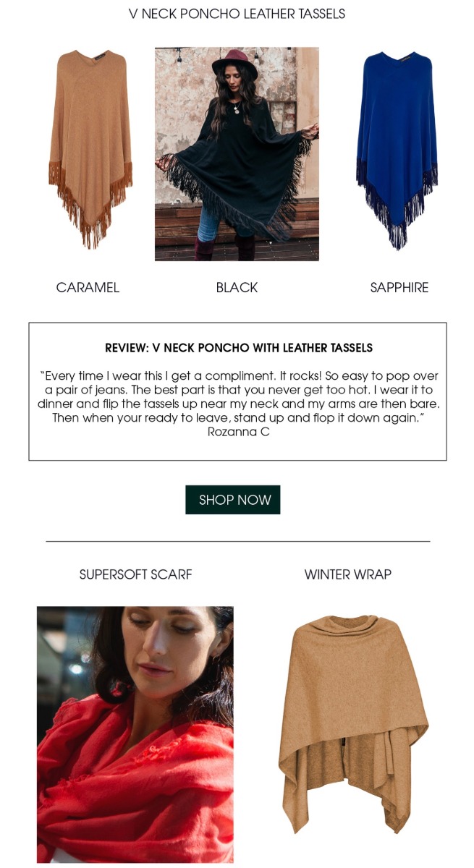This screenshot has width=474, height=868.
Task: Open the WINTER WRAP heading link
Action: coord(347,574)
